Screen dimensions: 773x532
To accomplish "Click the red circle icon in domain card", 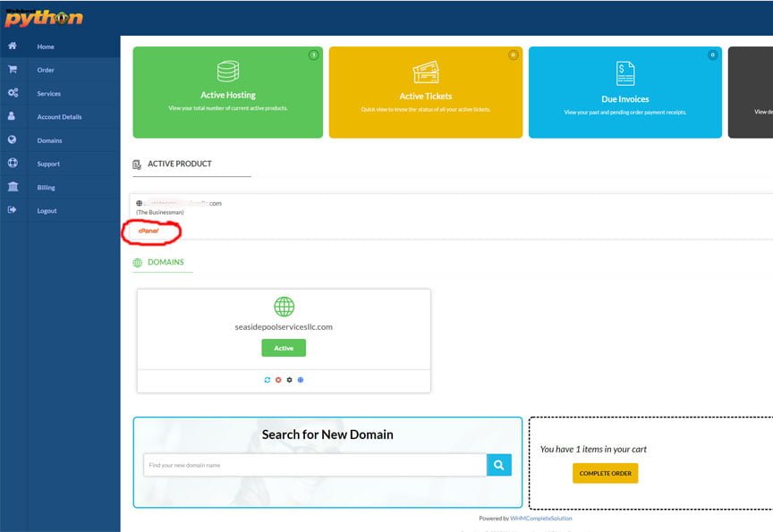I will pos(278,380).
